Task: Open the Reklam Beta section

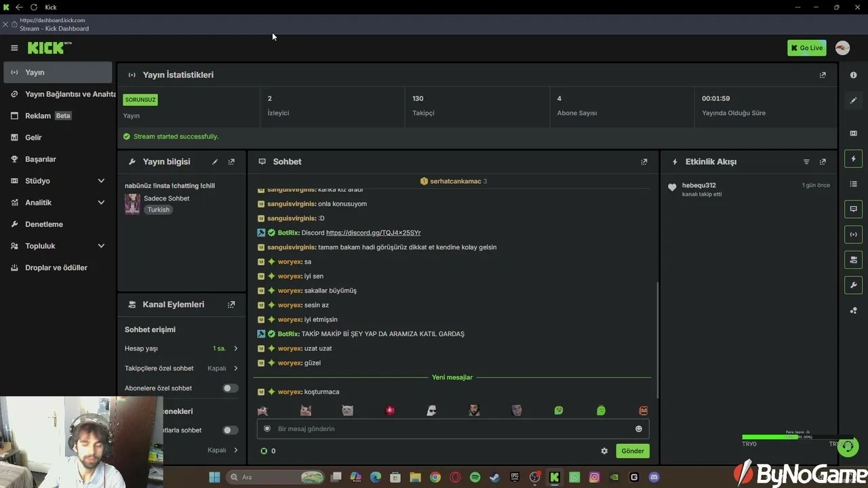Action: (58, 116)
